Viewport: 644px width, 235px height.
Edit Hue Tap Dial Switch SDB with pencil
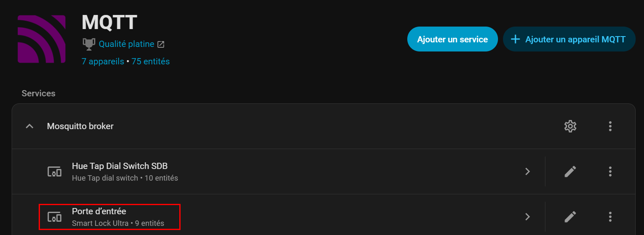pos(570,171)
